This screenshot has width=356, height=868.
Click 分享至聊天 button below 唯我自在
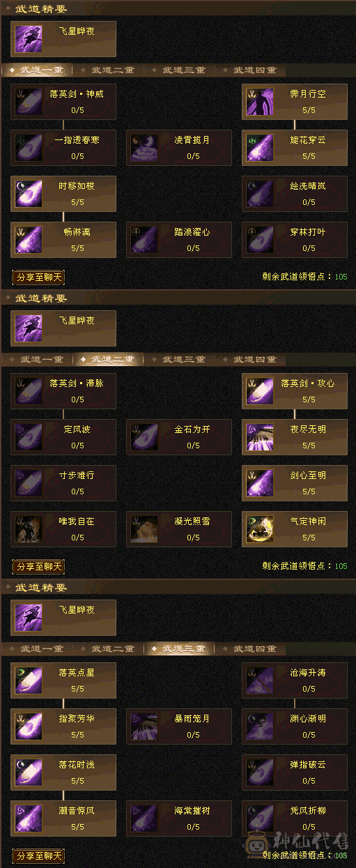pyautogui.click(x=38, y=567)
